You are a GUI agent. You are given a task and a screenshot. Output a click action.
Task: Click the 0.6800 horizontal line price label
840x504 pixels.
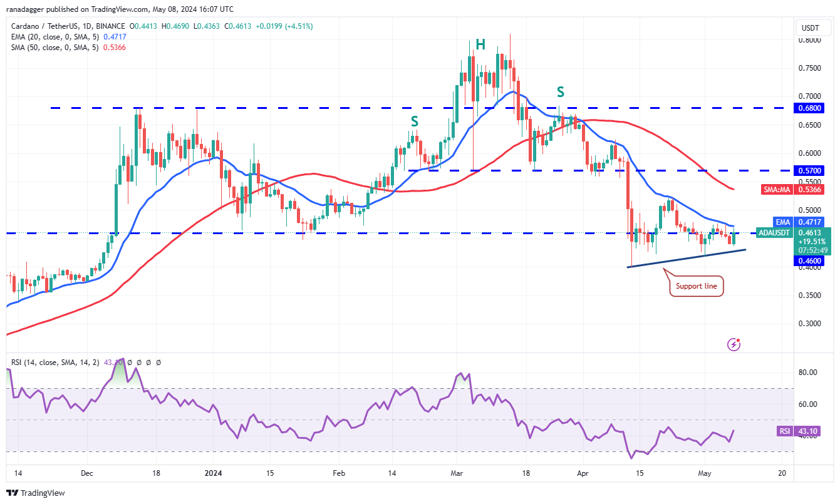pyautogui.click(x=812, y=108)
